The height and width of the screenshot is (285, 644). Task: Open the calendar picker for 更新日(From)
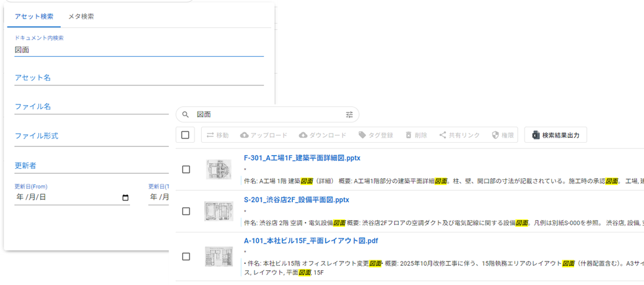126,198
